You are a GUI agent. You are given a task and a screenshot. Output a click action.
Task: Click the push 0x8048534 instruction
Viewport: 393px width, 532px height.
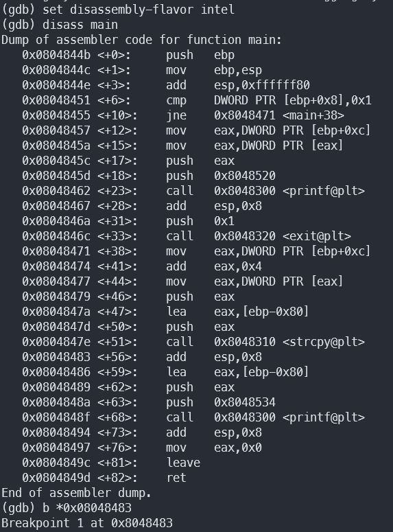pyautogui.click(x=149, y=402)
